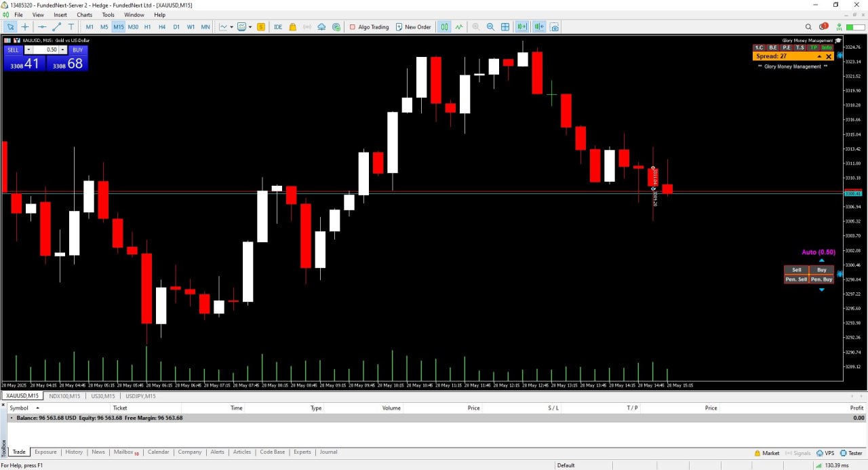868x470 pixels.
Task: Open the VPS cloud icon in toolbar
Action: pyautogui.click(x=321, y=27)
